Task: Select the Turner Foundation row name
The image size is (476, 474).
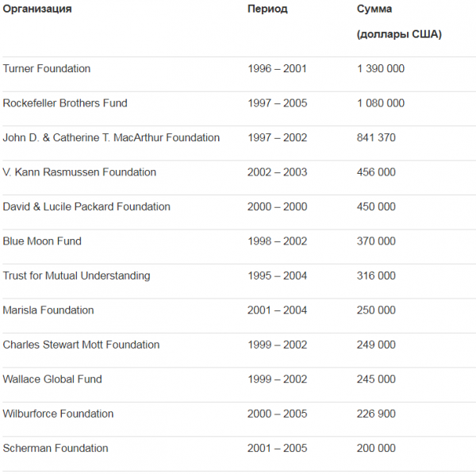Action: [x=47, y=69]
